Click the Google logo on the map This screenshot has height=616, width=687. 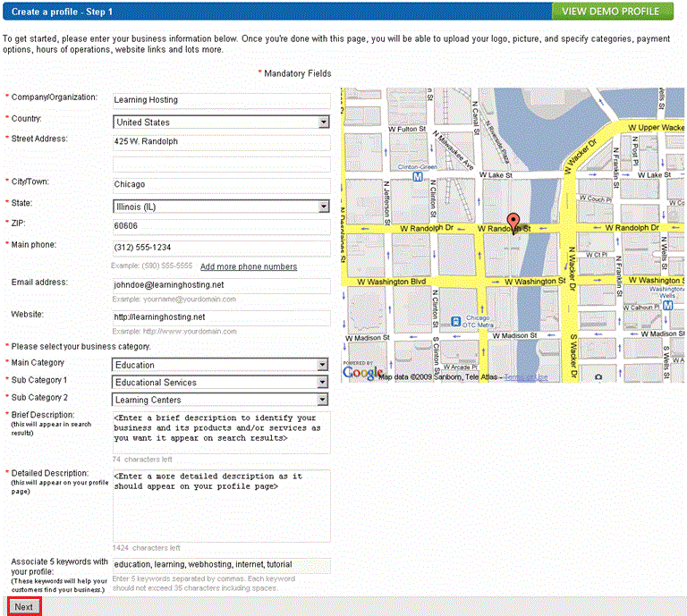click(363, 372)
